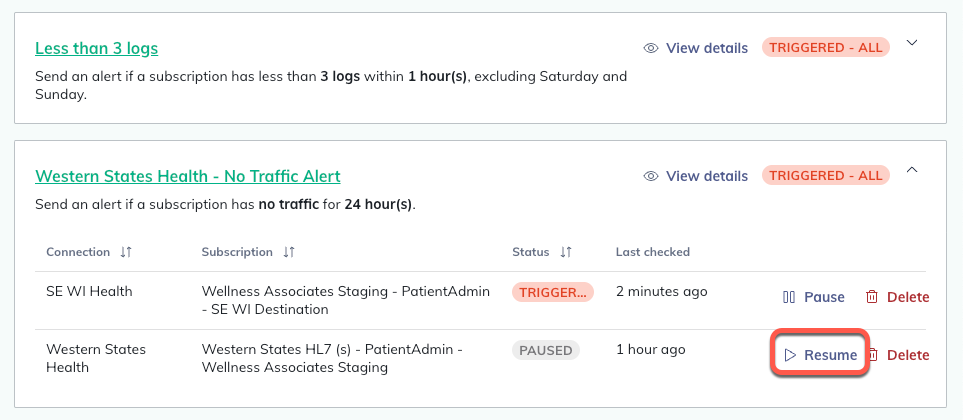963x420 pixels.
Task: Click TRIGGERED - ALL badge on Less than 3 logs
Action: pos(825,47)
